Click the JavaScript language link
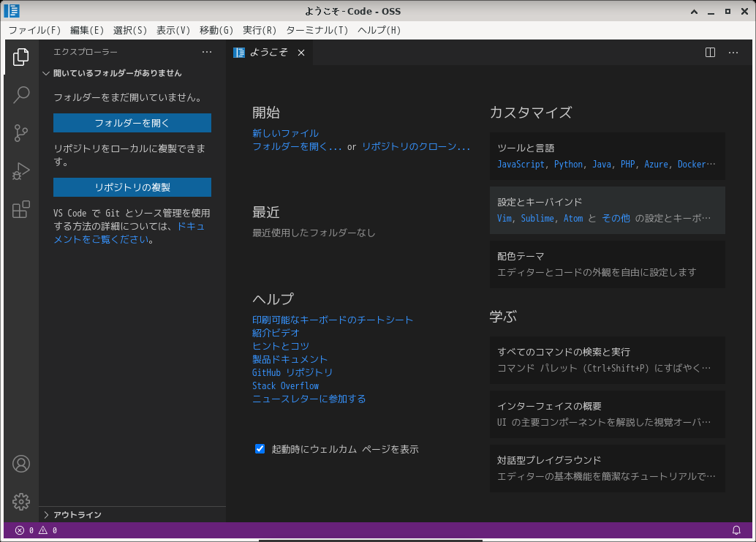Image resolution: width=756 pixels, height=542 pixels. (521, 165)
